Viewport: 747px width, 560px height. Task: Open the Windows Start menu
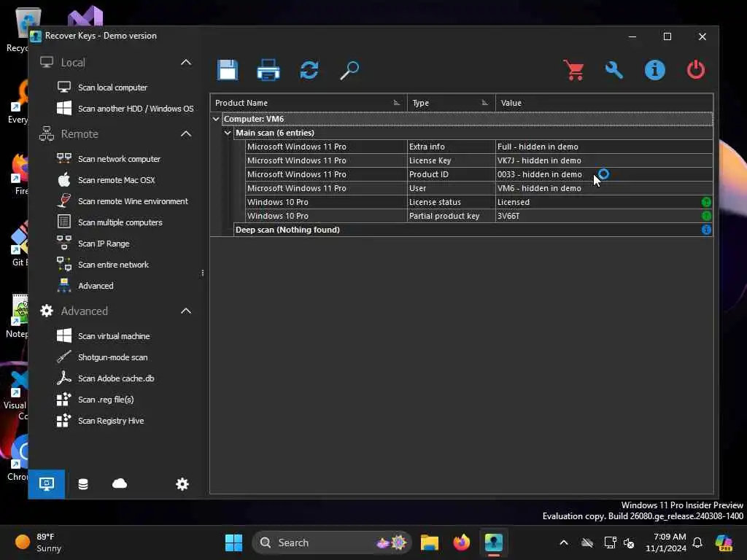[233, 542]
